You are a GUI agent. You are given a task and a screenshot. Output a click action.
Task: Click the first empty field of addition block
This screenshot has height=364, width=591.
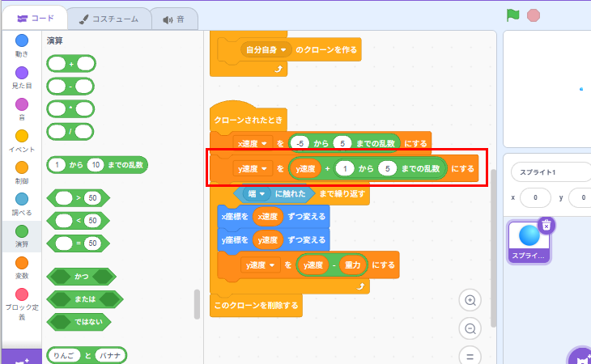[x=57, y=64]
